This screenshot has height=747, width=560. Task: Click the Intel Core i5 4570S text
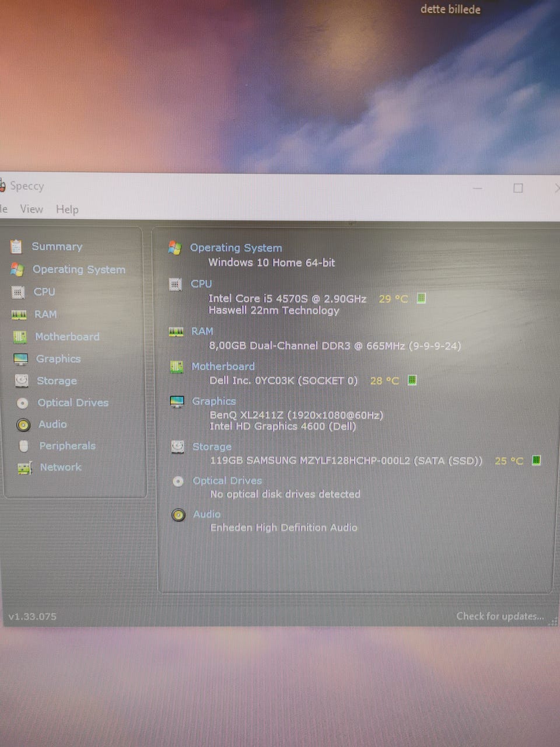[288, 298]
